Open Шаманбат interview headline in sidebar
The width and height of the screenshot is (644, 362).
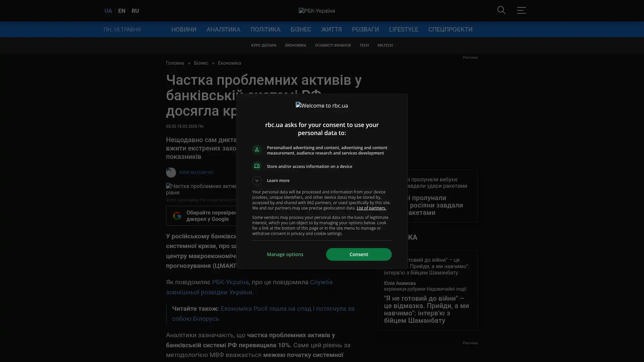(426, 309)
